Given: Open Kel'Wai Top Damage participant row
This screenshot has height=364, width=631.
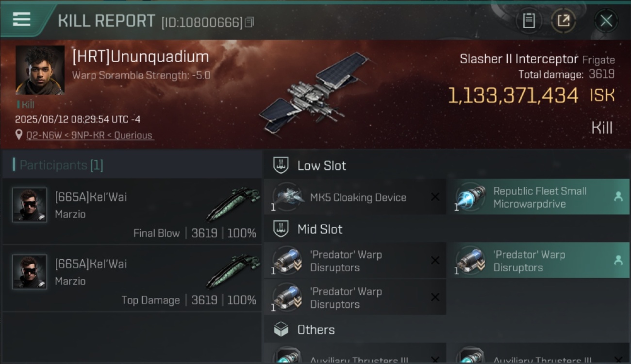Looking at the screenshot, I should pyautogui.click(x=132, y=279).
